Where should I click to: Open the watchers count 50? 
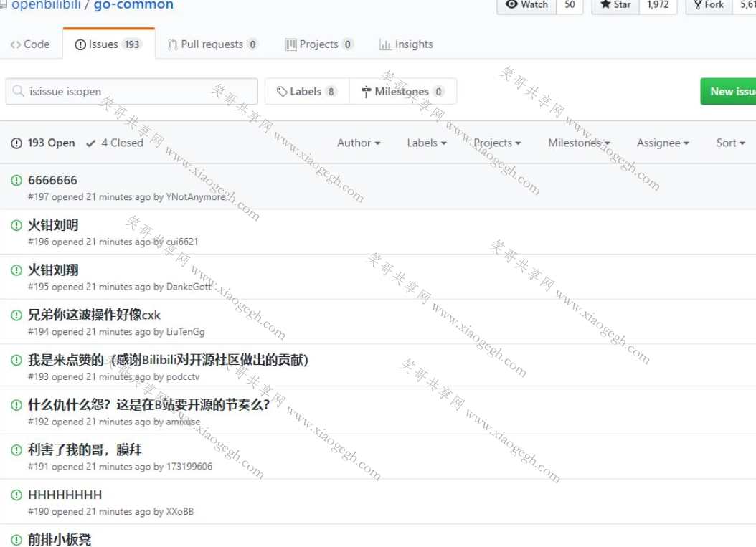click(570, 5)
